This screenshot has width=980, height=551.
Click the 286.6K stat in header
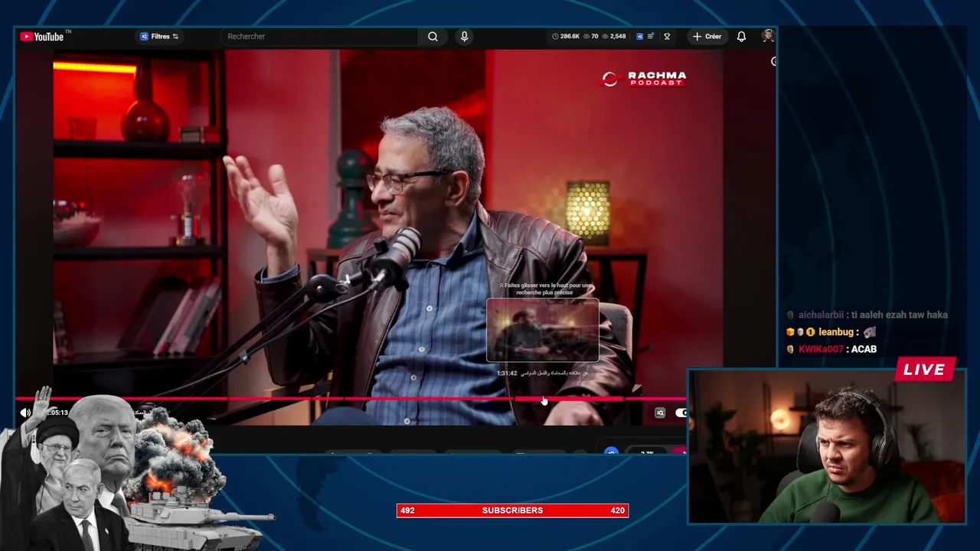pyautogui.click(x=566, y=36)
